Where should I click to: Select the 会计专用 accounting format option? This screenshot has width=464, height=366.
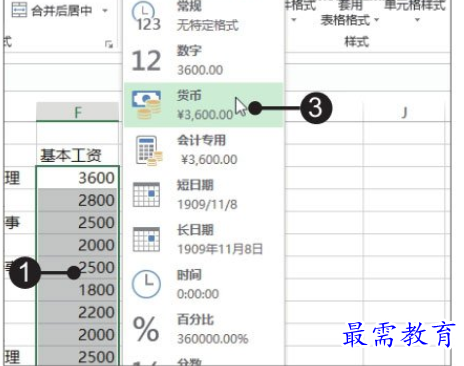coord(203,150)
